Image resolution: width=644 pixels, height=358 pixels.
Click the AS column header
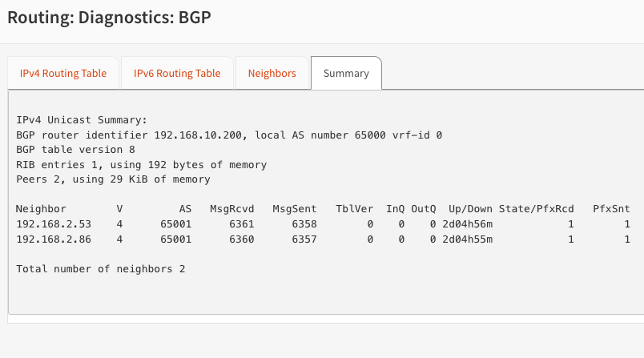(185, 209)
